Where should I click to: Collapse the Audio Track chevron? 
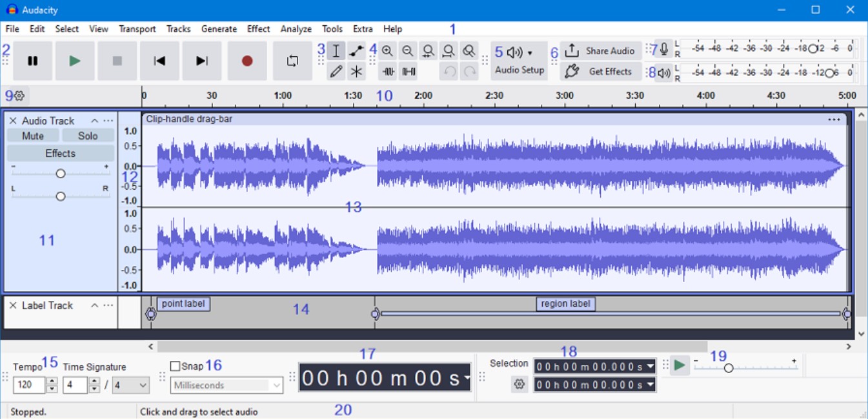[x=94, y=121]
